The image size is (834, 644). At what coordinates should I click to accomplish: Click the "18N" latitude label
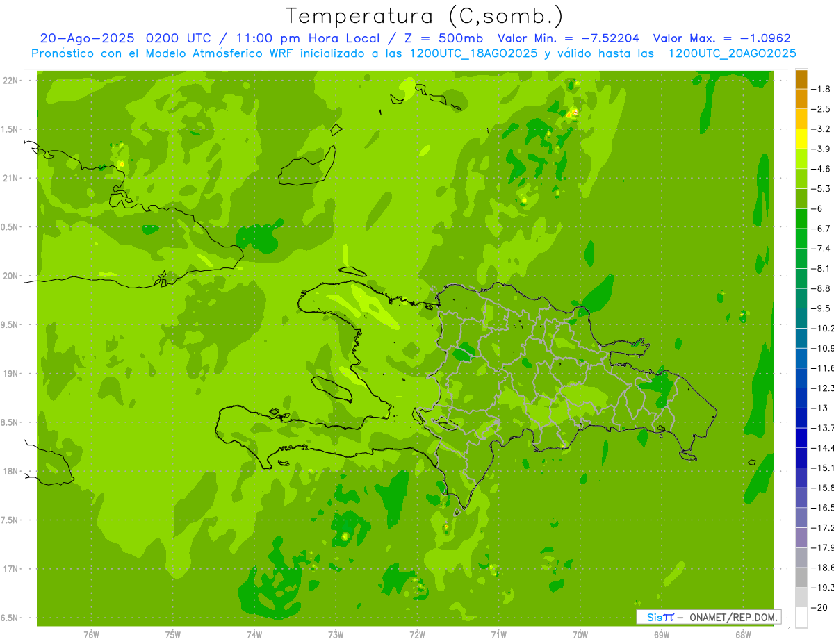11,471
